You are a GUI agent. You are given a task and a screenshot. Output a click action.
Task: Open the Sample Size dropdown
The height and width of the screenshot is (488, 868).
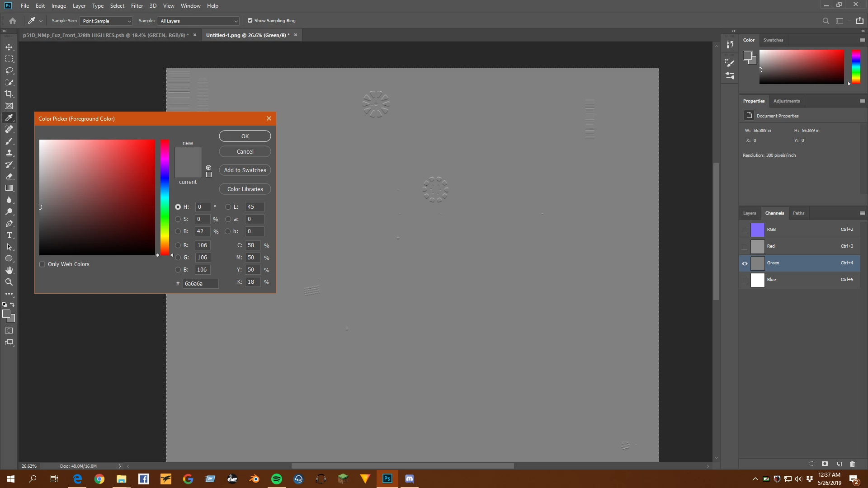pyautogui.click(x=106, y=21)
